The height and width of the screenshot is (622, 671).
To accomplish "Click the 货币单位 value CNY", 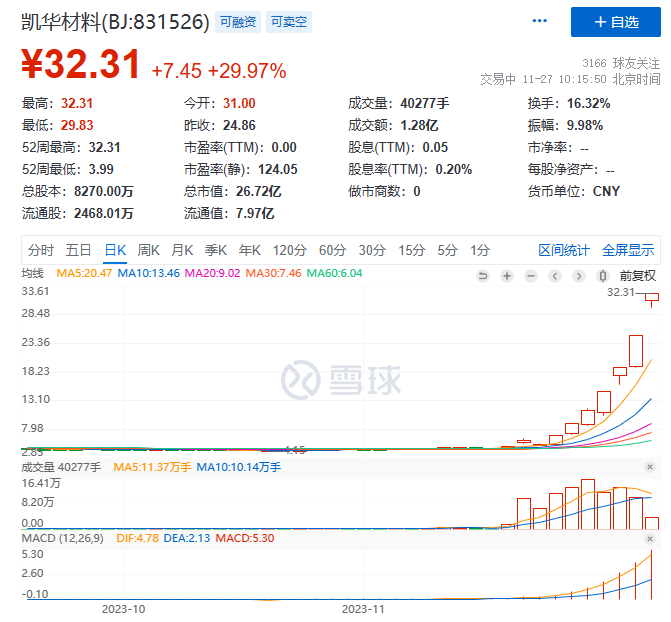I will coord(606,191).
